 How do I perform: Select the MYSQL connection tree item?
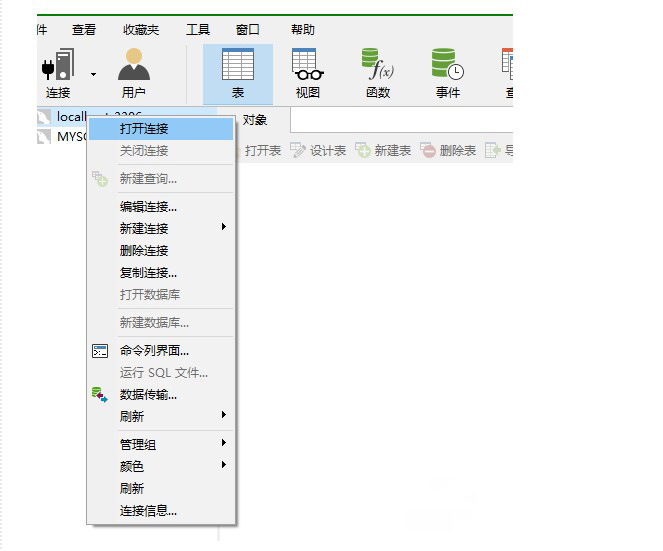[x=66, y=137]
